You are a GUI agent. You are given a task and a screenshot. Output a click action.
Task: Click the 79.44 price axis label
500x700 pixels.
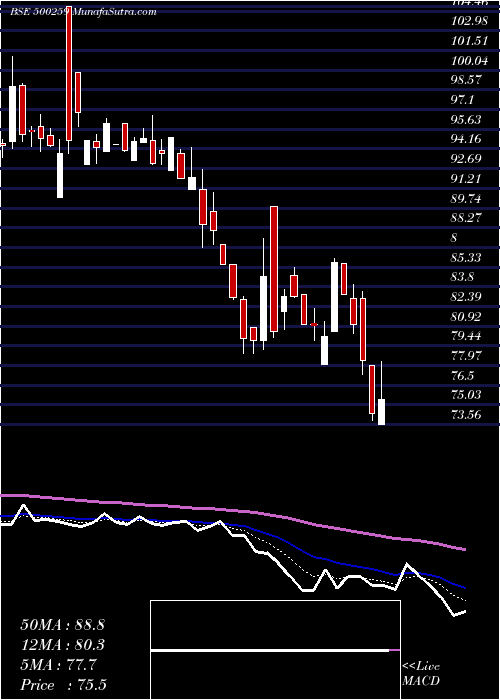tap(466, 336)
